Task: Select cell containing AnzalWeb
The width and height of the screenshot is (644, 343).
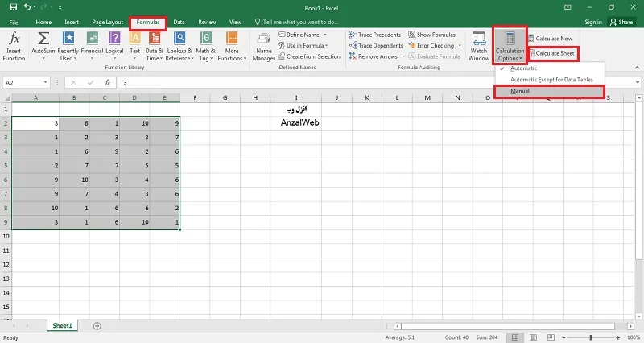Action: click(x=295, y=123)
